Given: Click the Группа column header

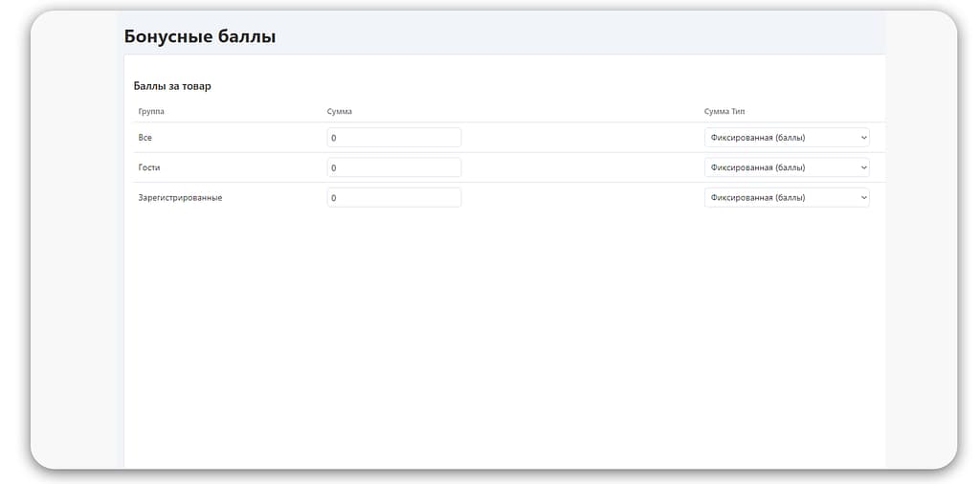Looking at the screenshot, I should [151, 112].
